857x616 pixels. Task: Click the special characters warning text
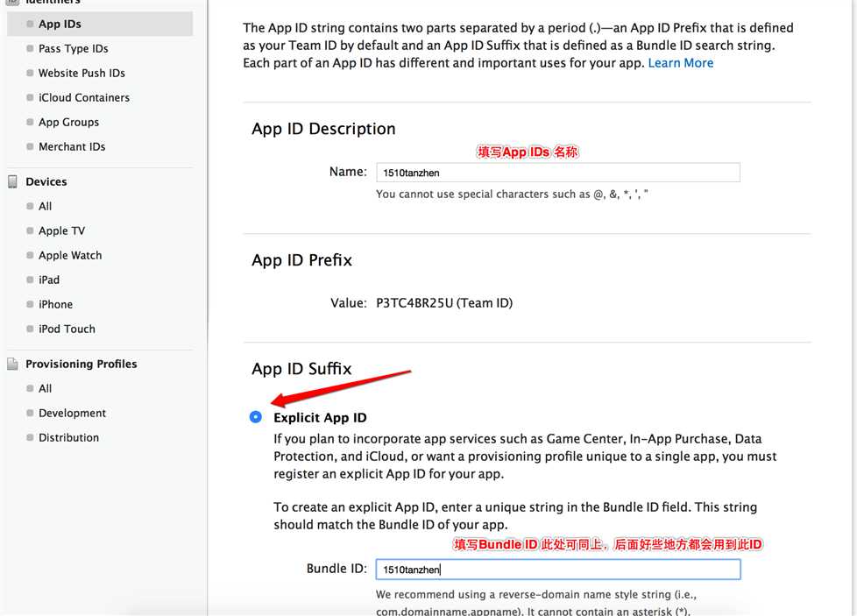512,194
